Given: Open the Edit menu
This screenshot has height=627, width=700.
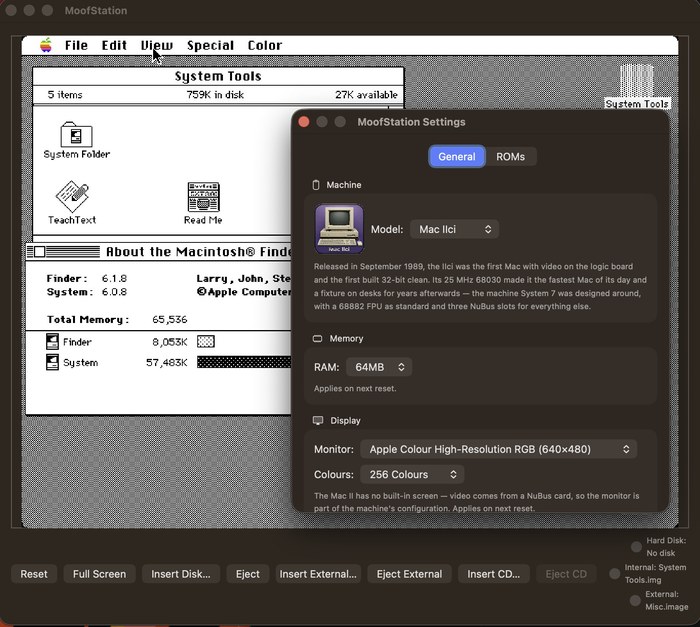Looking at the screenshot, I should click(x=114, y=45).
